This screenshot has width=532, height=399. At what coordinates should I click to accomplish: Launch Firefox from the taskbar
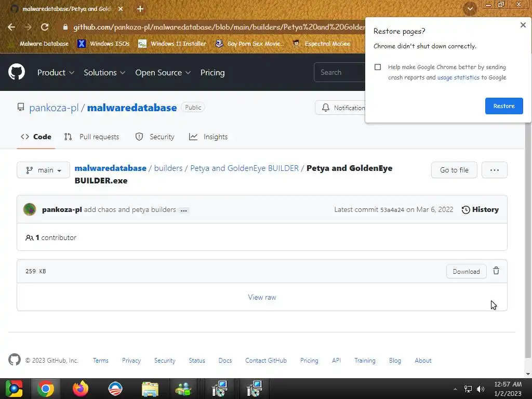coord(81,389)
